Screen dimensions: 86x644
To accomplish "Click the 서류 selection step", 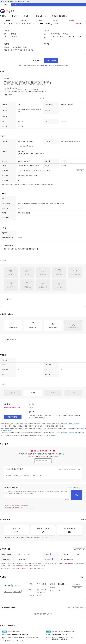I will pyautogui.click(x=13, y=393).
